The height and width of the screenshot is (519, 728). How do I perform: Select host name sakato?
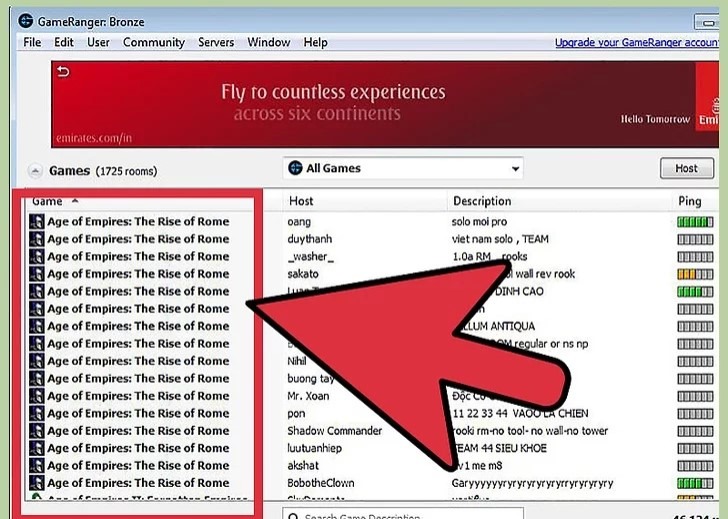(x=303, y=274)
